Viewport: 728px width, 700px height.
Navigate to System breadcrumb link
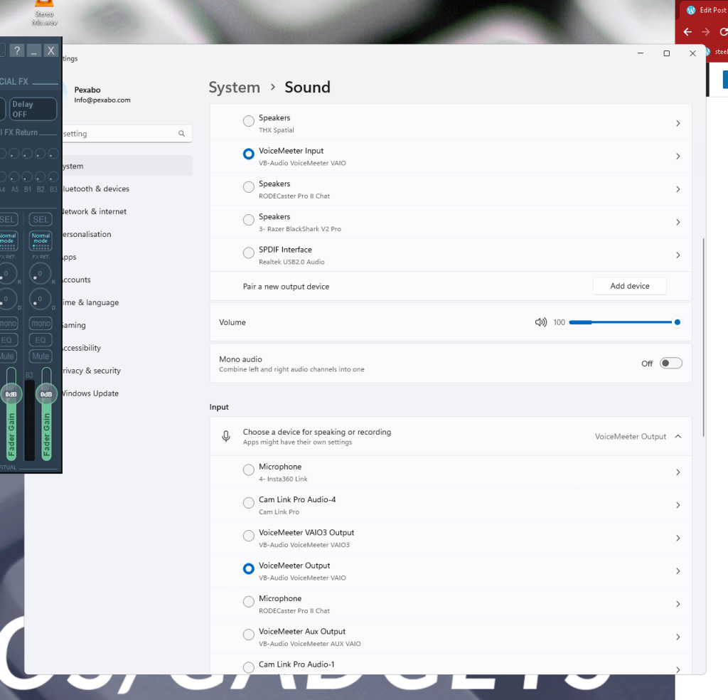tap(234, 87)
